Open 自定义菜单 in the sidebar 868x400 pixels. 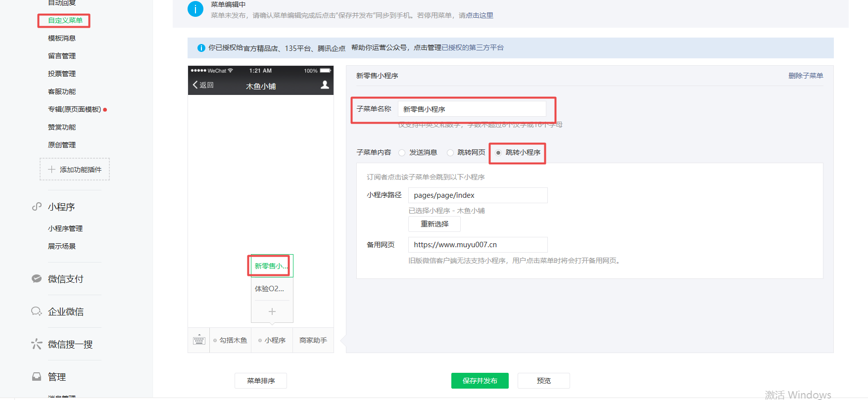pyautogui.click(x=65, y=20)
